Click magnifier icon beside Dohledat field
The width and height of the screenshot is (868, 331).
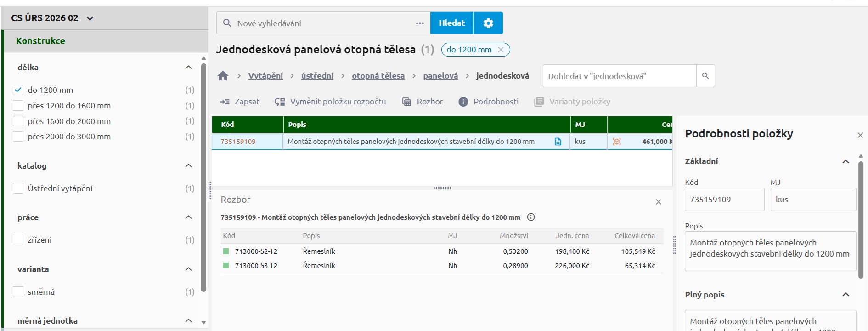click(x=706, y=76)
